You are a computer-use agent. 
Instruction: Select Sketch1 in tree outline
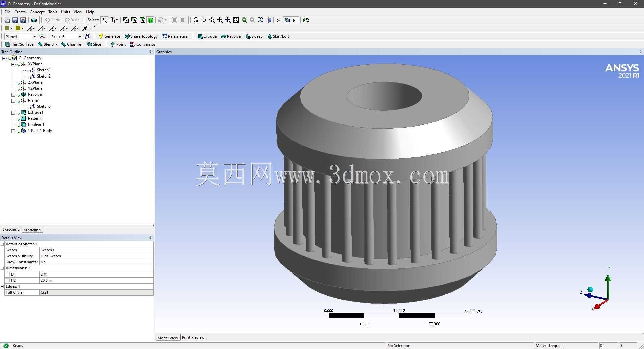(x=44, y=70)
